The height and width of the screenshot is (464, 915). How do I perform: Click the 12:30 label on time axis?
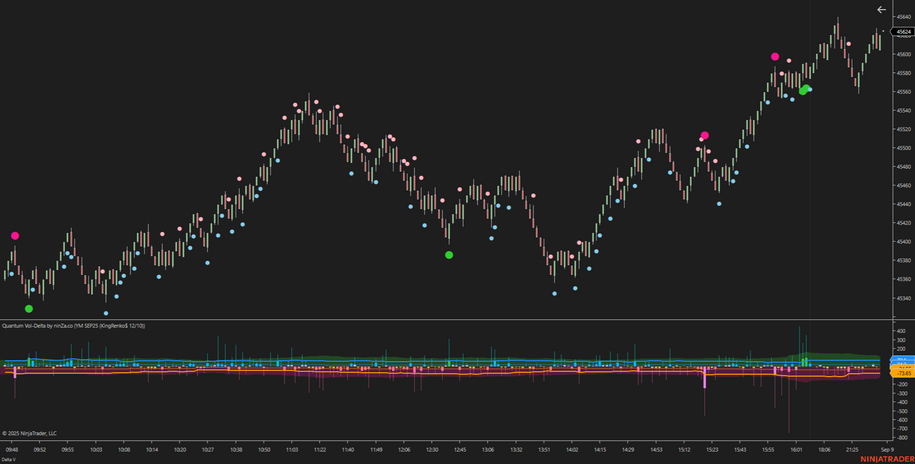pyautogui.click(x=431, y=449)
